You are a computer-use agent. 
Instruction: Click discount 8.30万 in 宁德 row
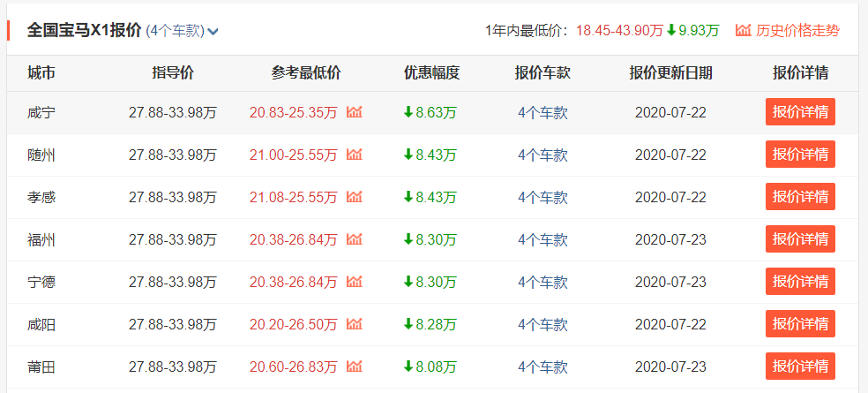[430, 282]
